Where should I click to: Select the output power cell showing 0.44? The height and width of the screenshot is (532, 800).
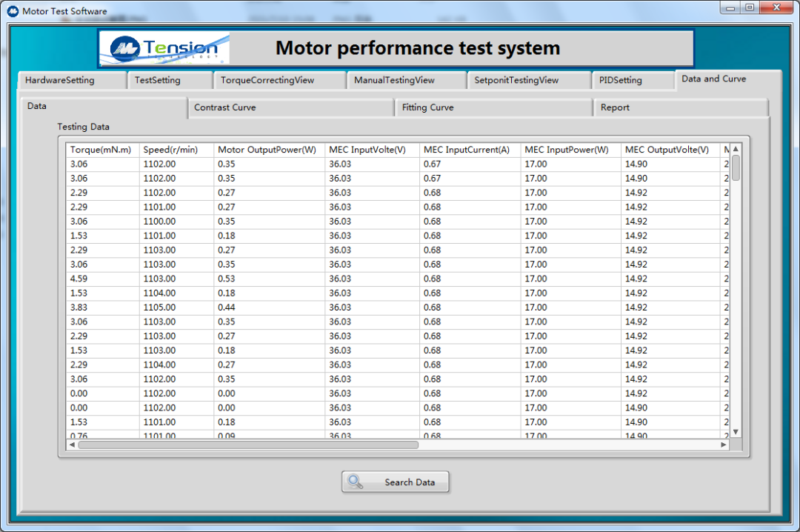point(269,307)
